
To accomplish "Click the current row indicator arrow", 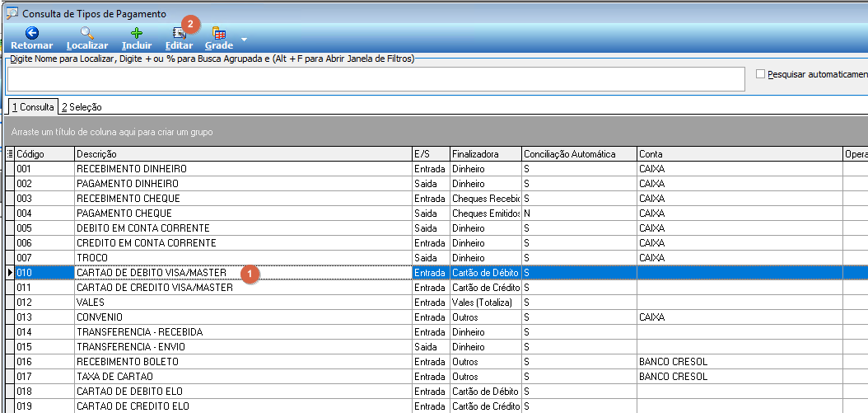I will point(9,273).
